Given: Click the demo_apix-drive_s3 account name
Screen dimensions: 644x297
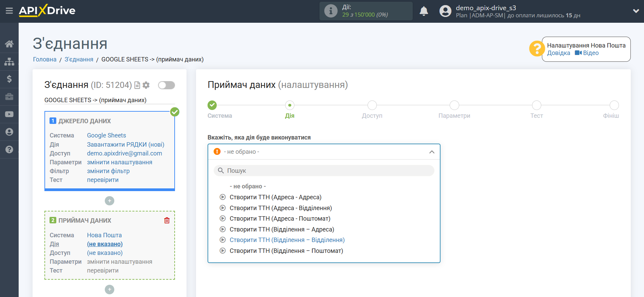Looking at the screenshot, I should [x=486, y=8].
